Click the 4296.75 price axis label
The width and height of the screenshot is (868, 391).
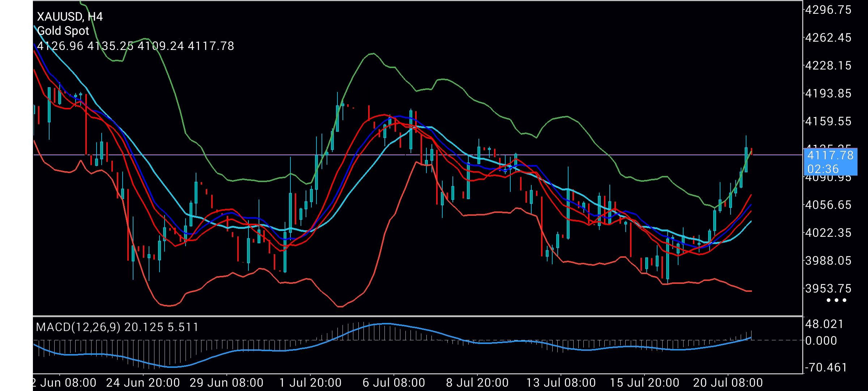click(828, 10)
